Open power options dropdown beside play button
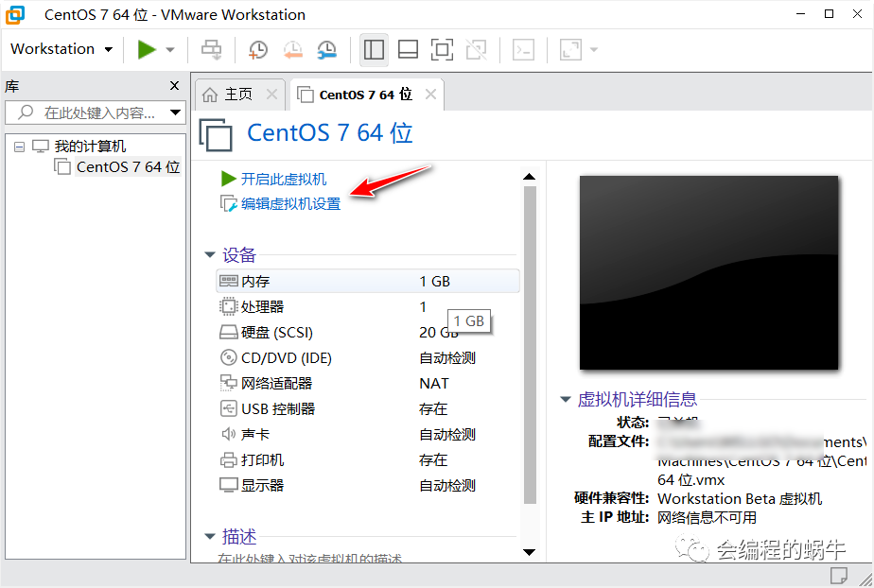 point(170,49)
